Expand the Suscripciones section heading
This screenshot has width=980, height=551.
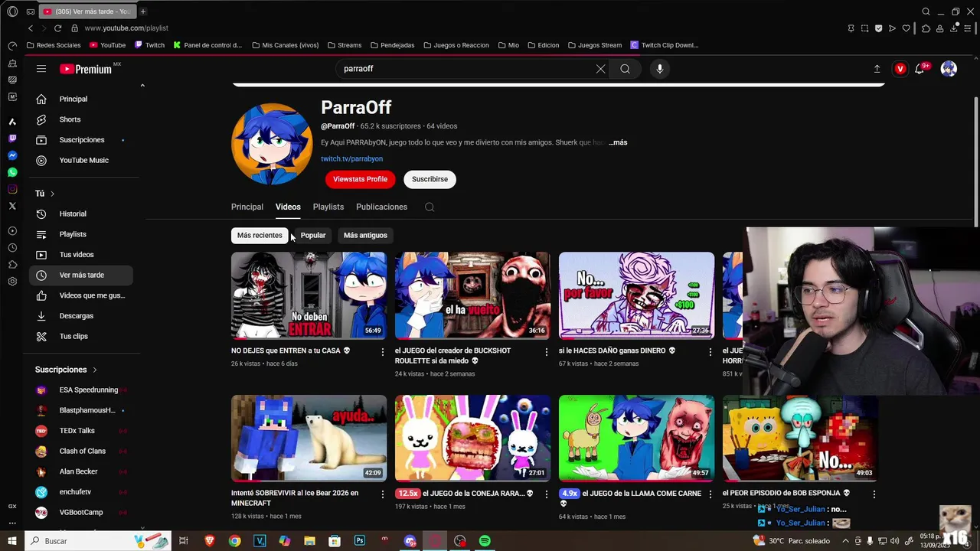(66, 370)
